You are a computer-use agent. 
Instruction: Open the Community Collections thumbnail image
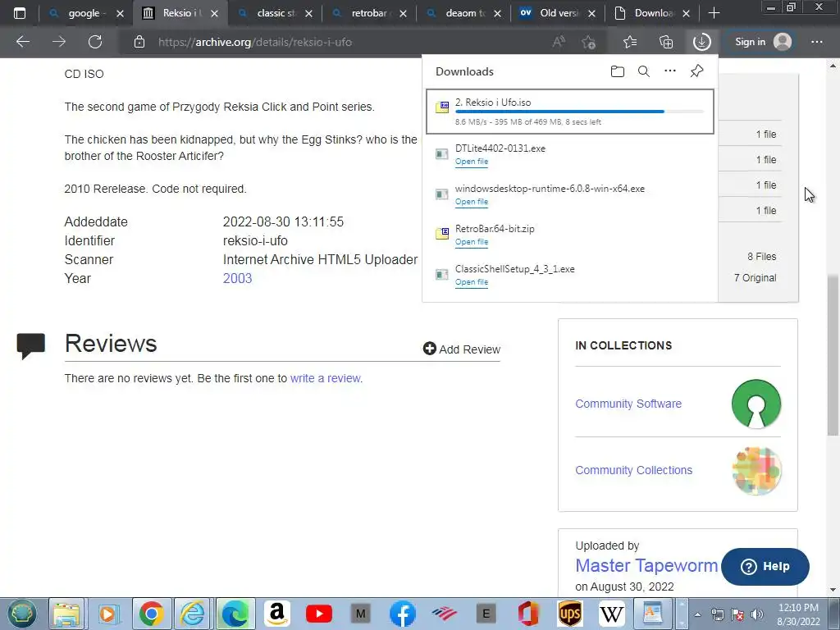(x=756, y=470)
